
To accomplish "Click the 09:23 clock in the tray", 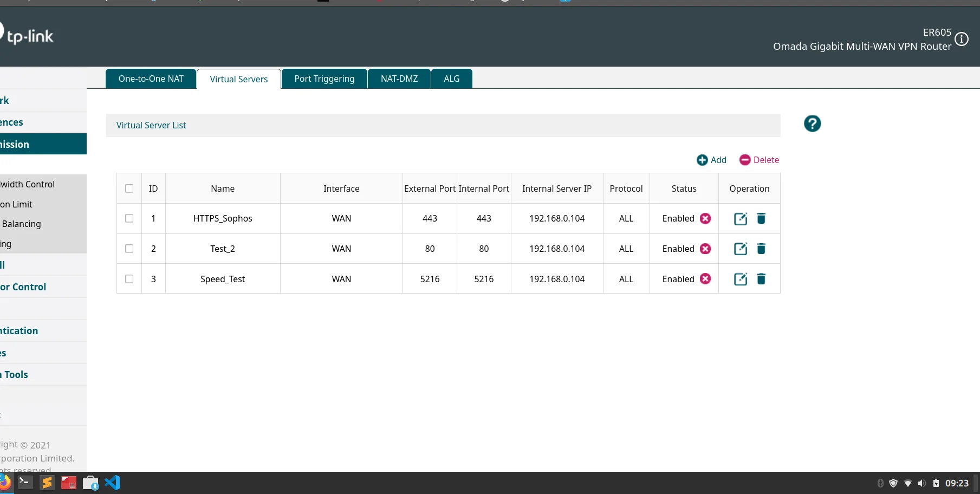I will coord(957,483).
